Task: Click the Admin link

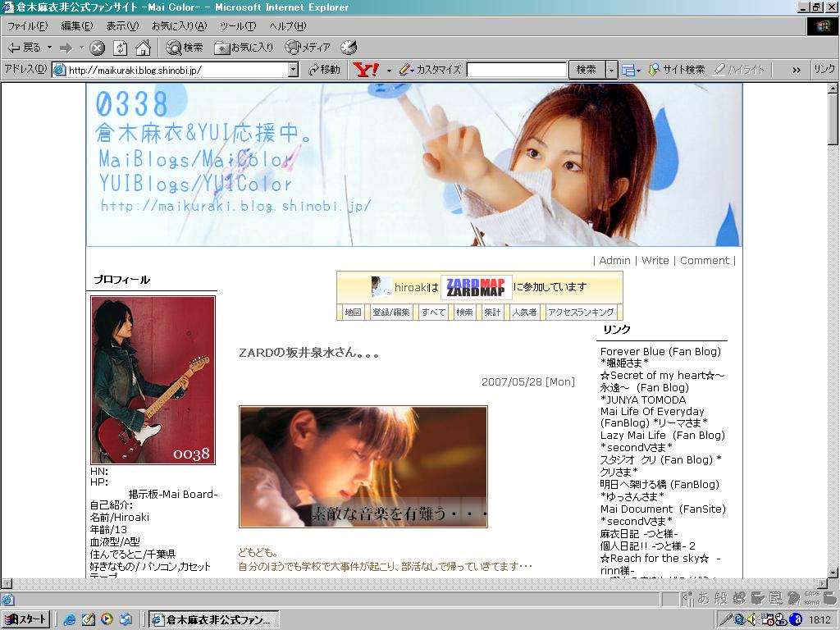Action: point(614,260)
